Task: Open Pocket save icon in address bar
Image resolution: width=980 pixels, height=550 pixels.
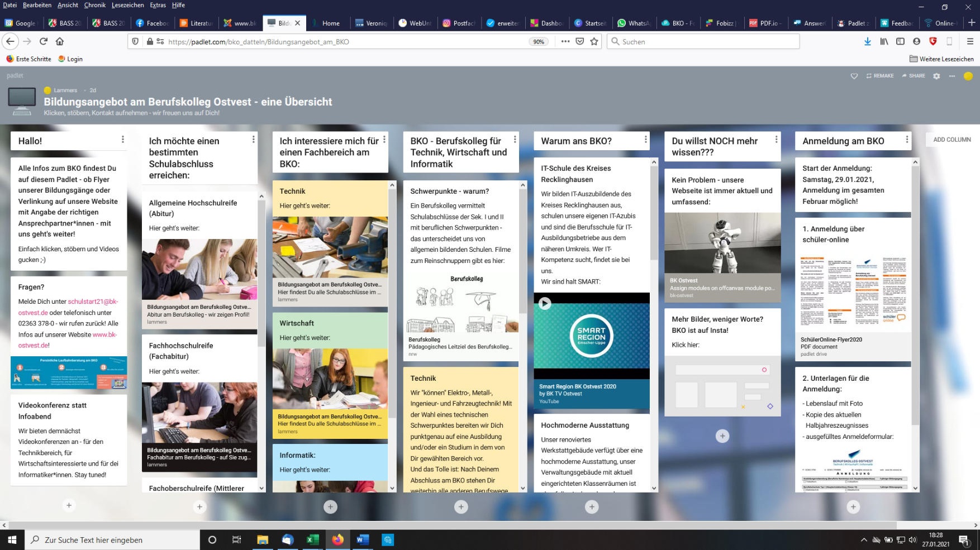Action: [x=580, y=41]
